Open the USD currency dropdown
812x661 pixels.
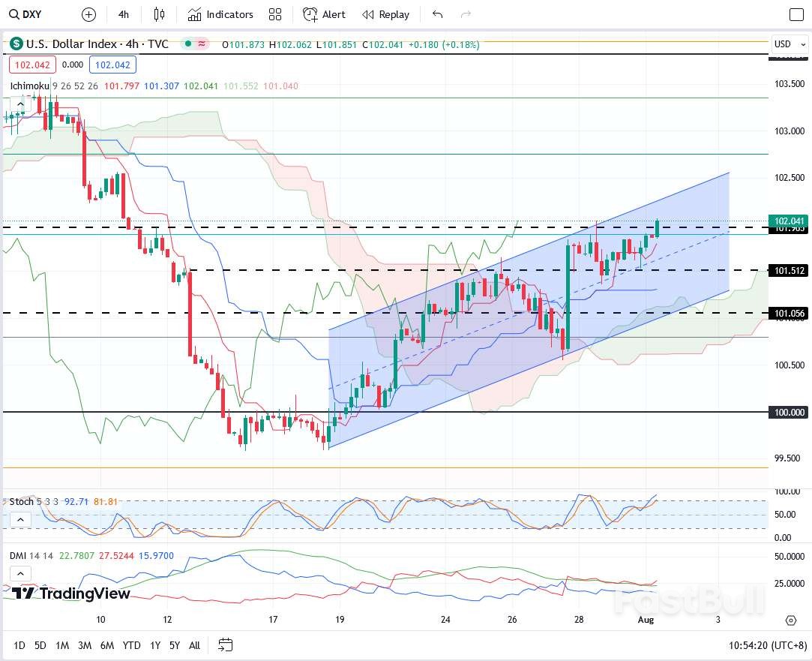pyautogui.click(x=787, y=44)
